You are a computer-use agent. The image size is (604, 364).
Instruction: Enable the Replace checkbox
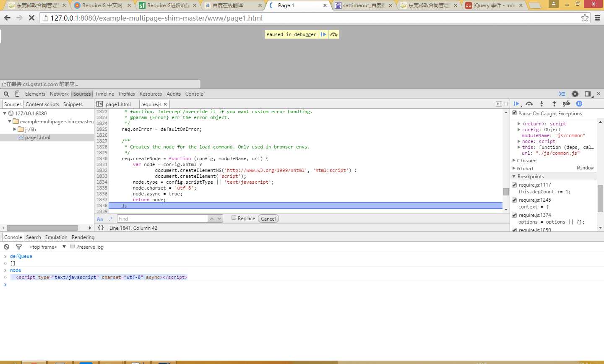click(x=234, y=218)
